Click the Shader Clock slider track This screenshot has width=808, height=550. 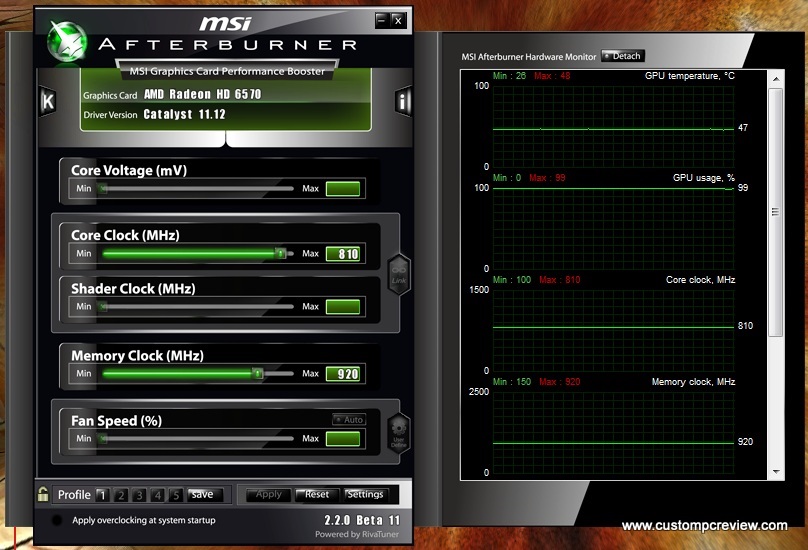point(198,307)
